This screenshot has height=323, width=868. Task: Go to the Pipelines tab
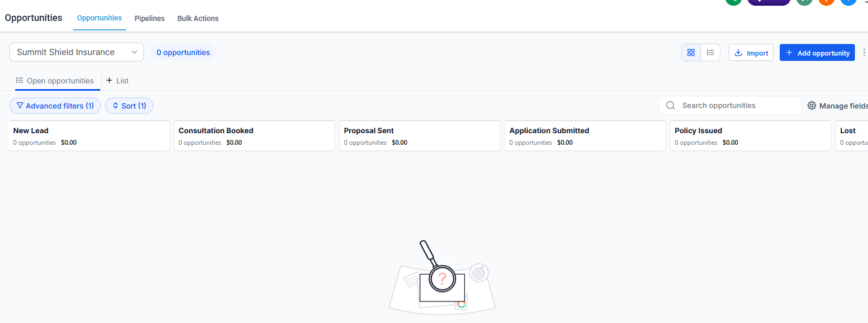coord(150,18)
